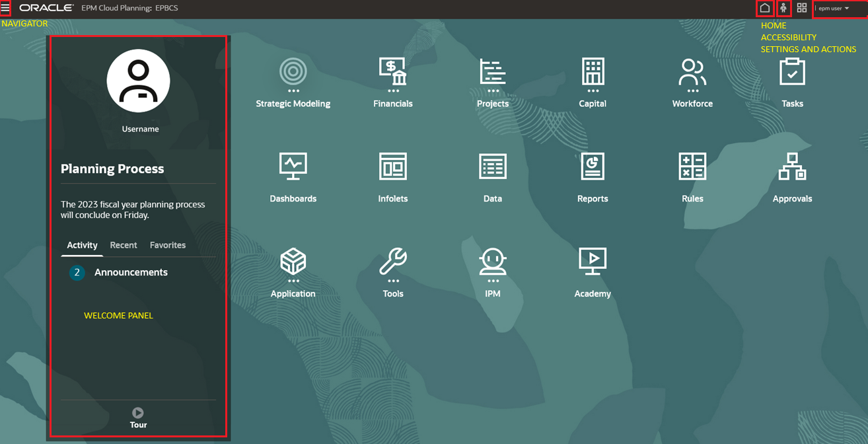Expand dots under IPM icon
The height and width of the screenshot is (444, 868).
tap(493, 281)
